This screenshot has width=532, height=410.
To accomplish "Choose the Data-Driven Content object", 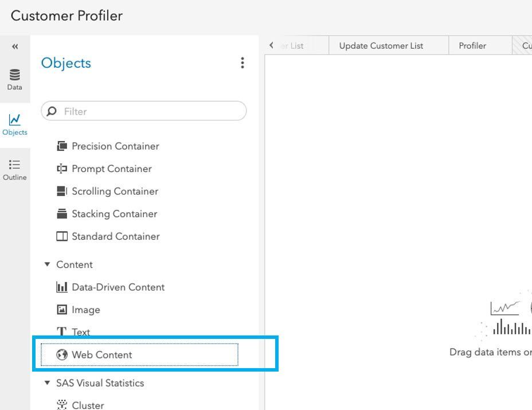I will point(118,287).
